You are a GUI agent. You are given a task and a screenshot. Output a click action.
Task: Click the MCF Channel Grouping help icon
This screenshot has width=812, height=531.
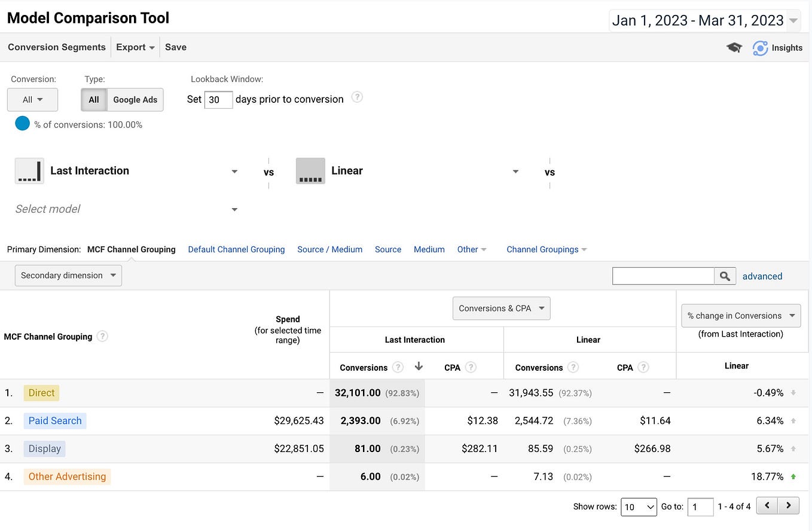point(102,337)
